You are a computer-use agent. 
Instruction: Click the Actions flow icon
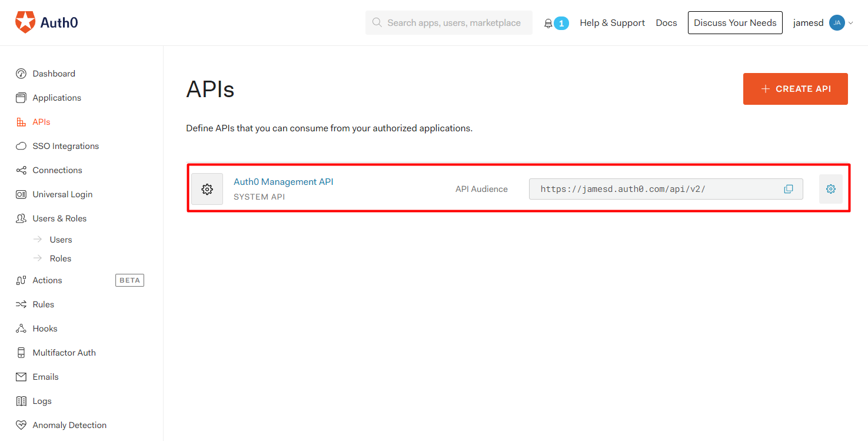pyautogui.click(x=21, y=280)
